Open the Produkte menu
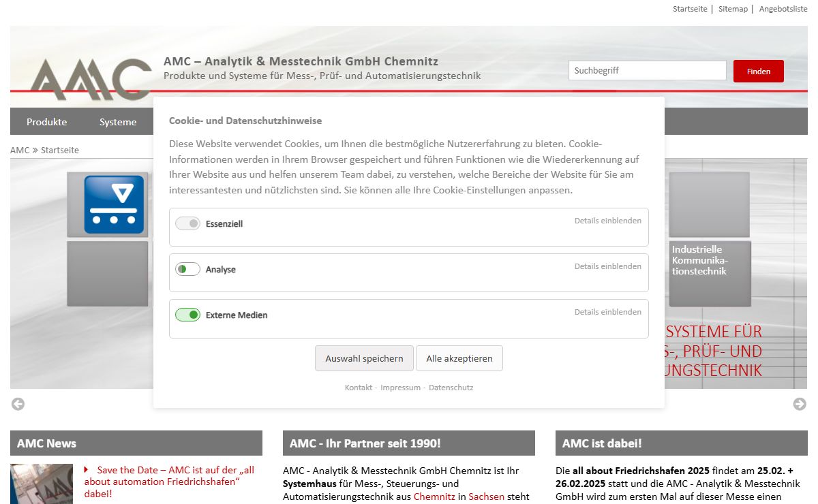 point(47,122)
